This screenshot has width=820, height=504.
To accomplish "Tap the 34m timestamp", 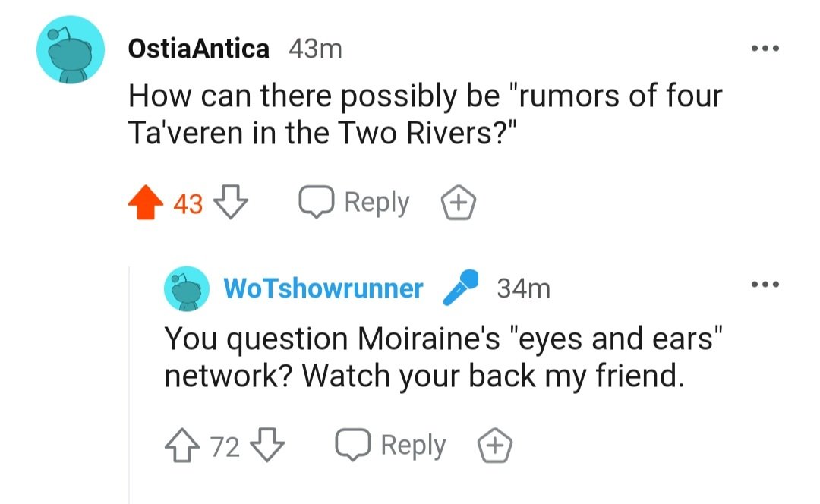I will 523,288.
